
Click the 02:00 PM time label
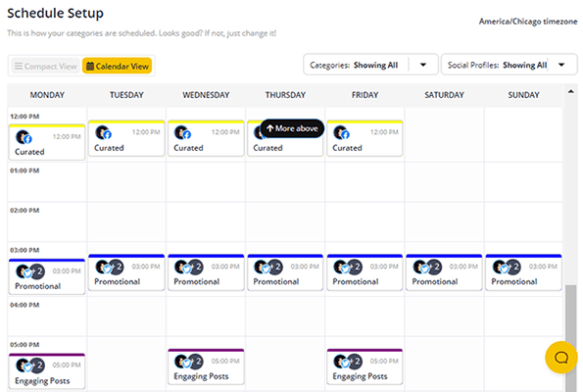[x=24, y=211]
